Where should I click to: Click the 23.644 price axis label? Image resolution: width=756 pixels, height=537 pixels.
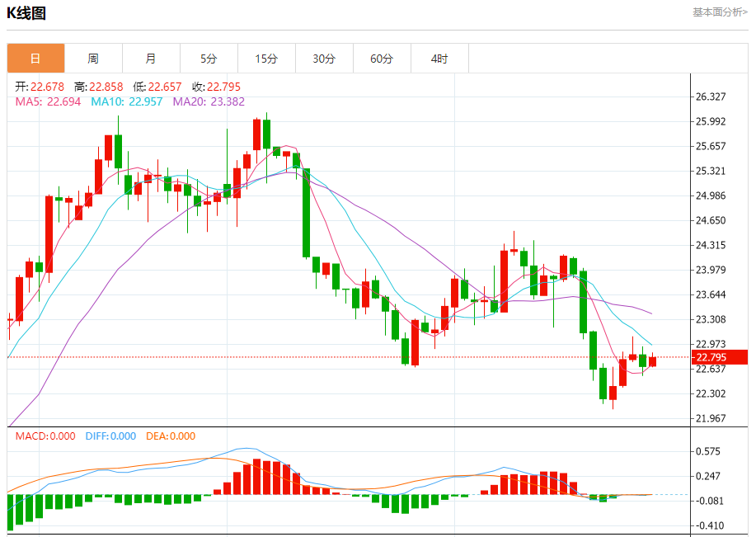coord(711,294)
